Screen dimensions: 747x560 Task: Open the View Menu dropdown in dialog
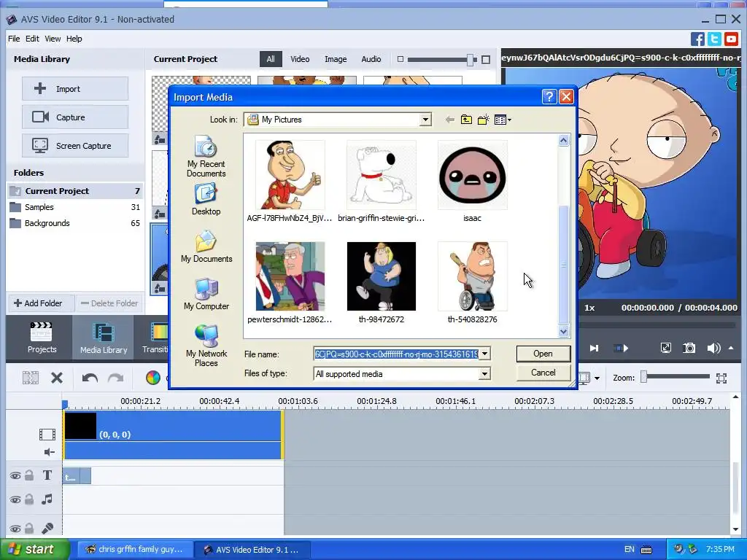[503, 120]
